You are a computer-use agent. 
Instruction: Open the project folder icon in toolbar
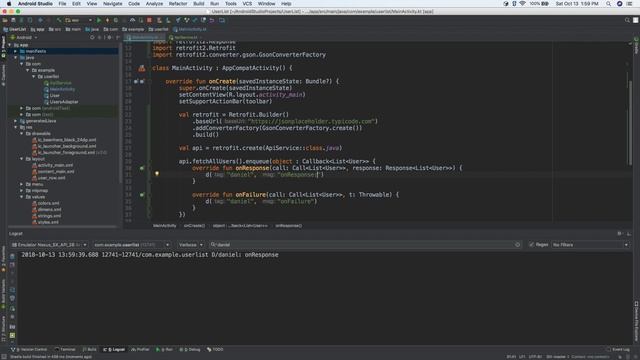[x=5, y=20]
